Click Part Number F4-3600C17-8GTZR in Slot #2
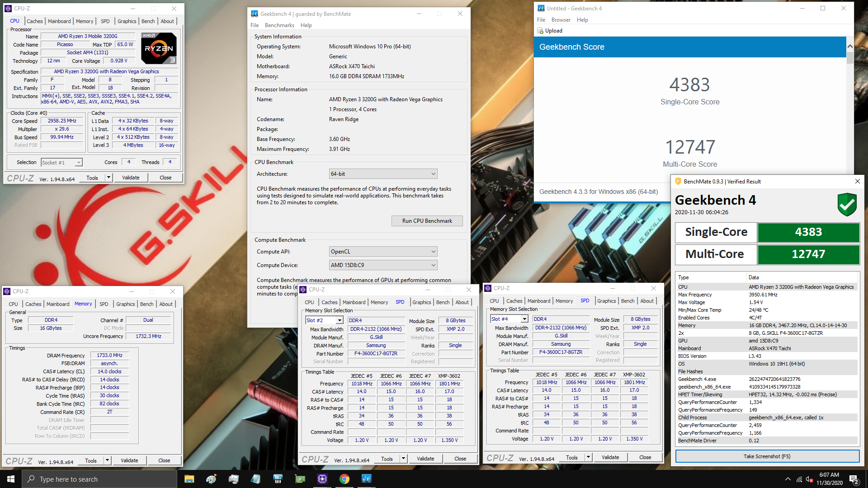 tap(376, 354)
